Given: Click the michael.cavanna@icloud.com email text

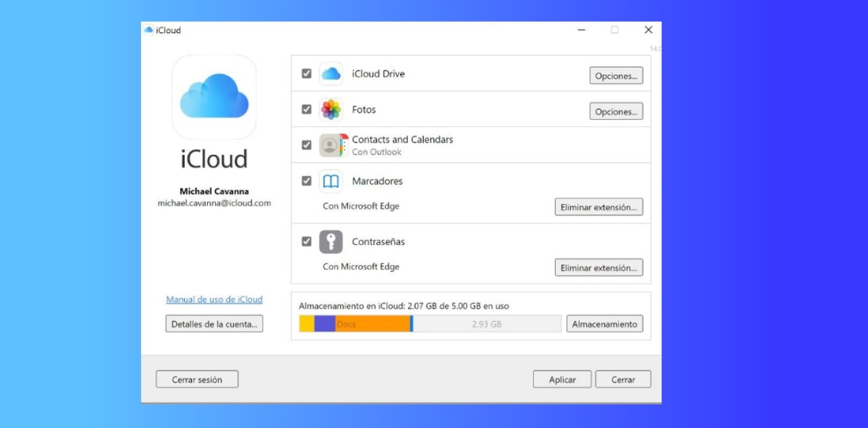Looking at the screenshot, I should tap(214, 203).
